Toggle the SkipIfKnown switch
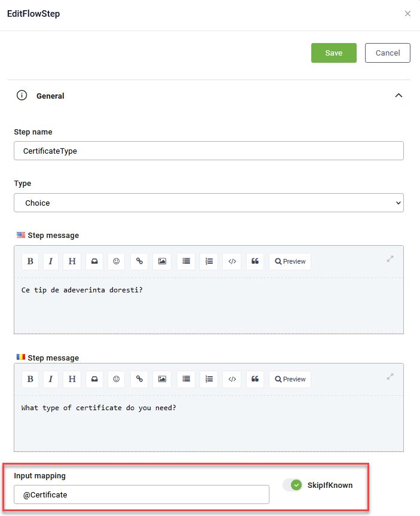 coord(293,485)
